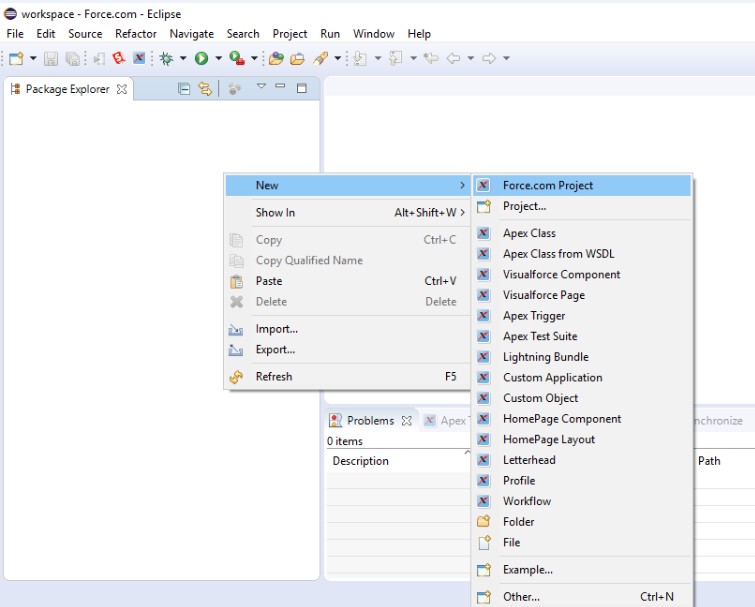
Task: Toggle Link with Editor in Package Explorer
Action: (x=205, y=89)
